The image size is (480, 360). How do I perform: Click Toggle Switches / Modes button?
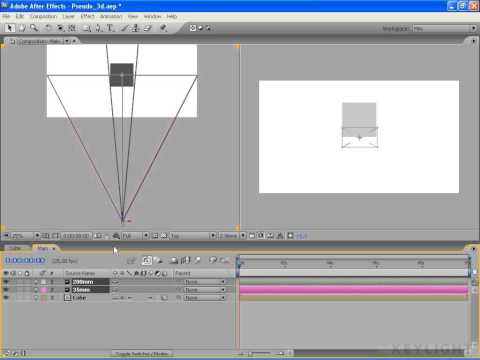click(143, 353)
